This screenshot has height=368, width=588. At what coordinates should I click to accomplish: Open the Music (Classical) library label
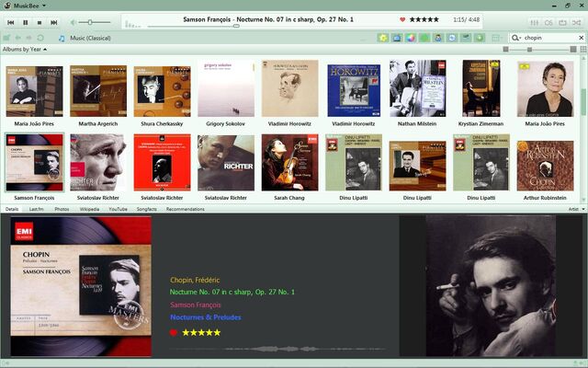[x=90, y=38]
